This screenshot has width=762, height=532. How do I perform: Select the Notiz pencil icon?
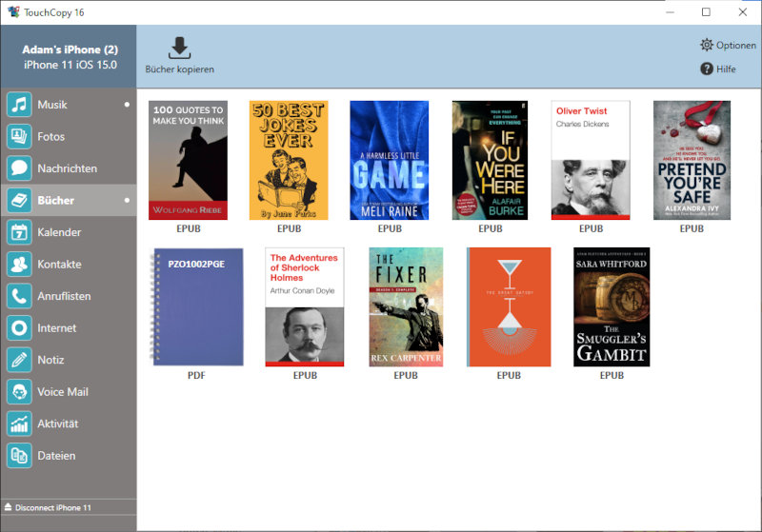(x=19, y=360)
